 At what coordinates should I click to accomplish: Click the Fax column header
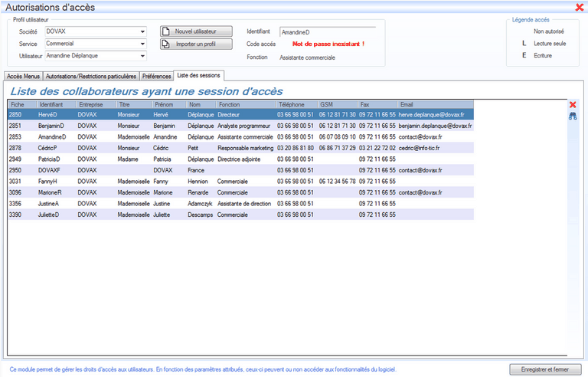[x=377, y=104]
